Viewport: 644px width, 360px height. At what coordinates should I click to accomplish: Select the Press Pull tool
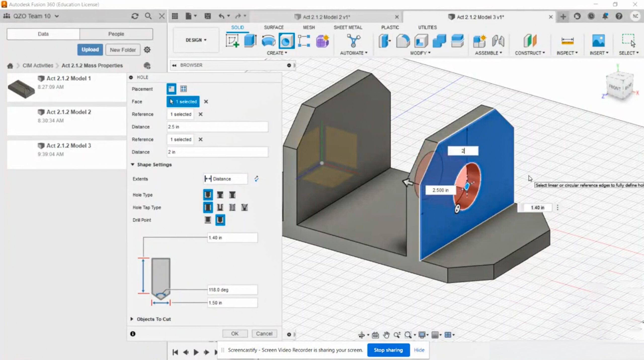pos(385,41)
